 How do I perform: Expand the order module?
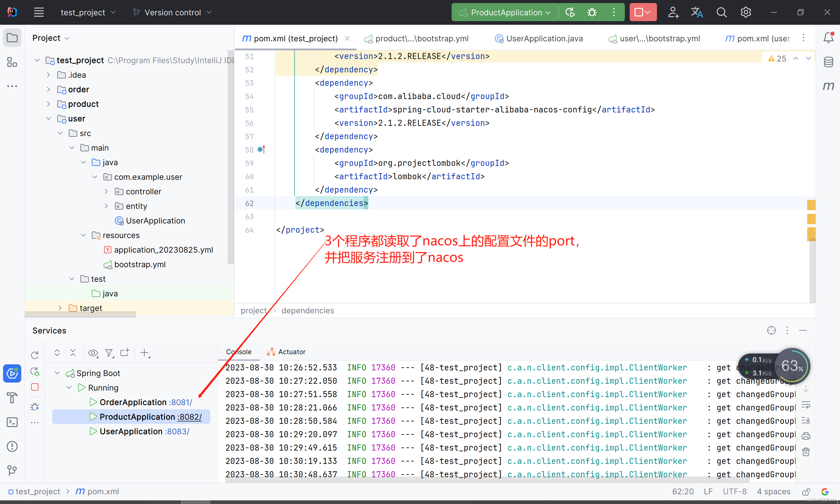point(48,89)
